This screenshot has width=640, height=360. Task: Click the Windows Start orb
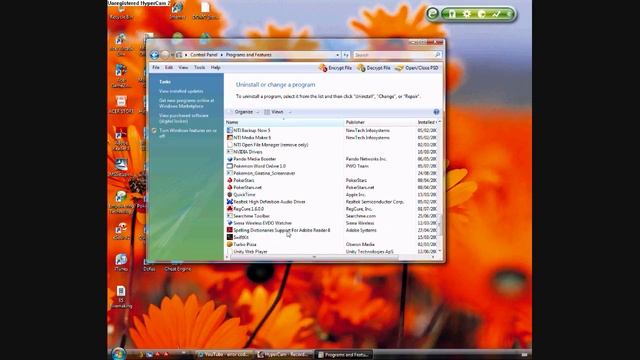coord(118,353)
